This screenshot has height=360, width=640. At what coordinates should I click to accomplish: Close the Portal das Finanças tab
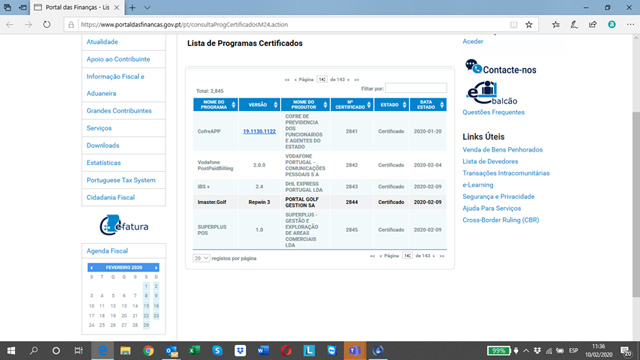[117, 7]
